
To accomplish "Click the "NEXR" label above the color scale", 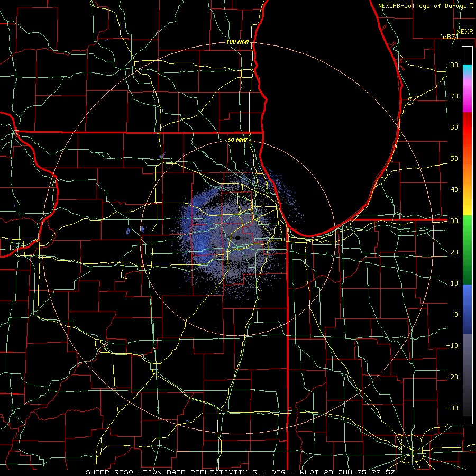I will coord(465,31).
